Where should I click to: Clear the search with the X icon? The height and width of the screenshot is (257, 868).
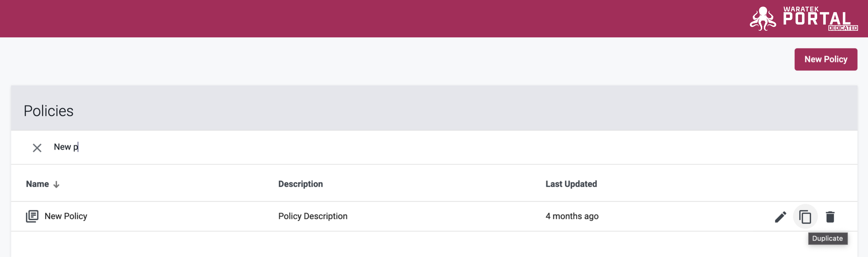click(x=37, y=147)
